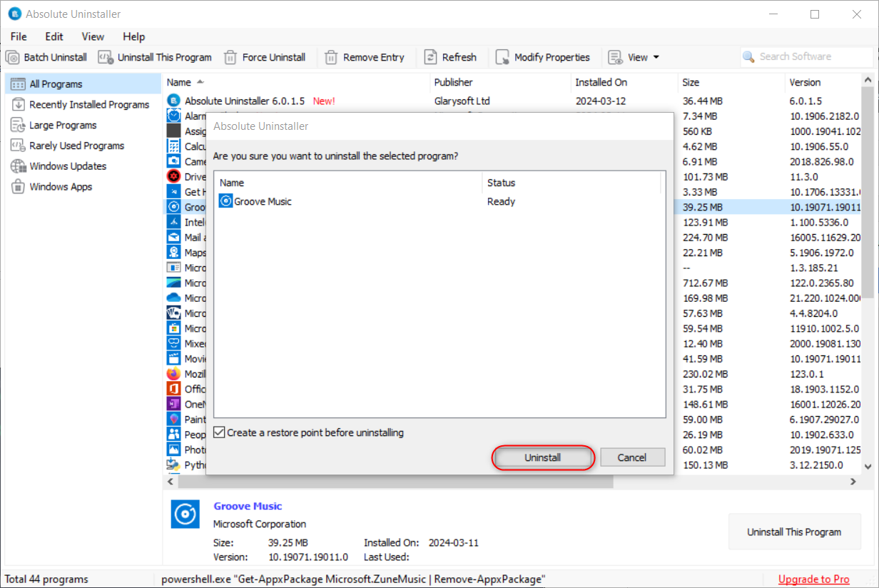The width and height of the screenshot is (879, 588).
Task: Click the dialog's Name column header
Action: click(348, 183)
